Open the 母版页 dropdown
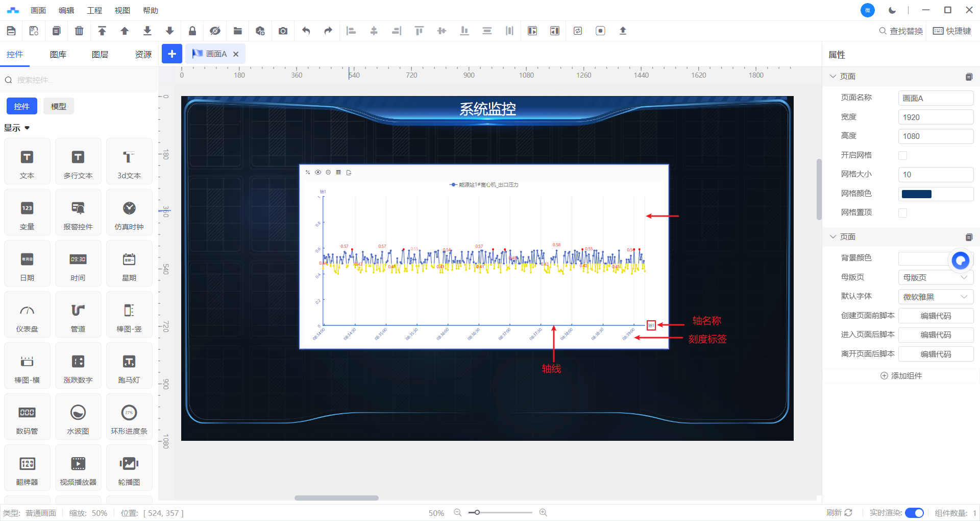 pos(935,277)
